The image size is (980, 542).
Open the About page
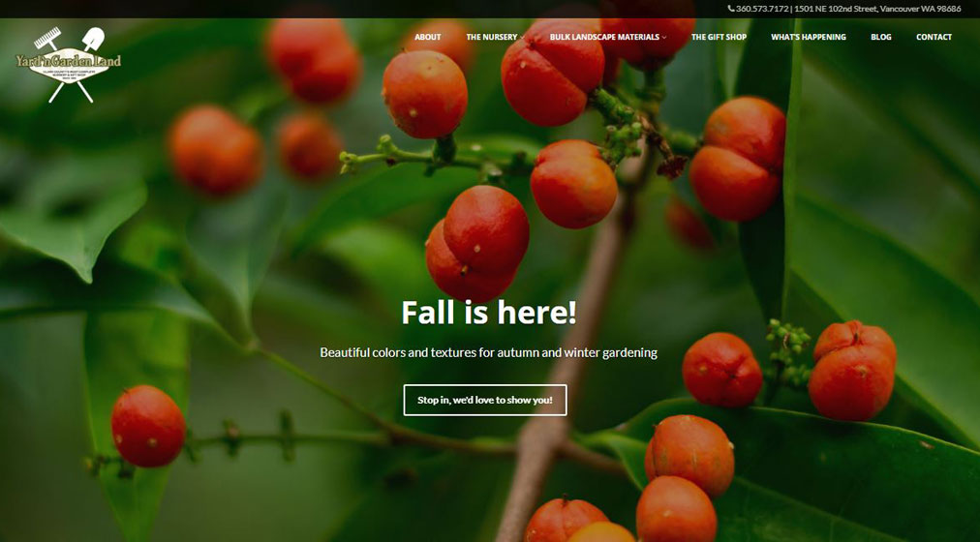[x=427, y=37]
